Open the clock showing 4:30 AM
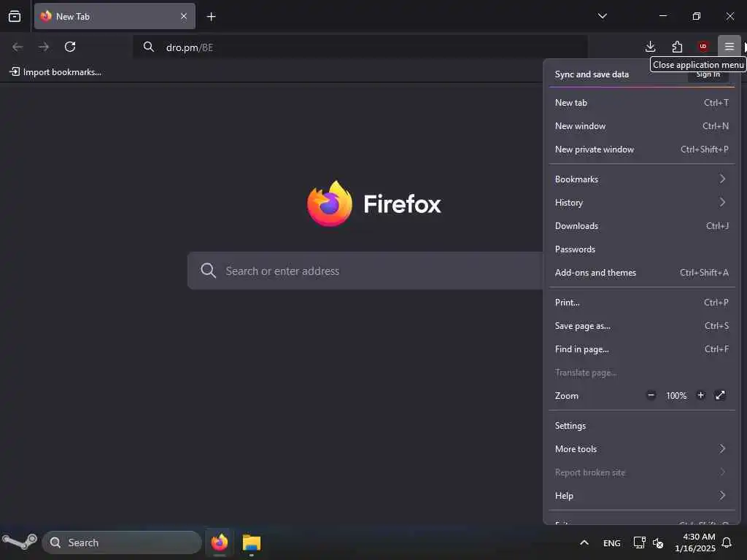 (695, 542)
